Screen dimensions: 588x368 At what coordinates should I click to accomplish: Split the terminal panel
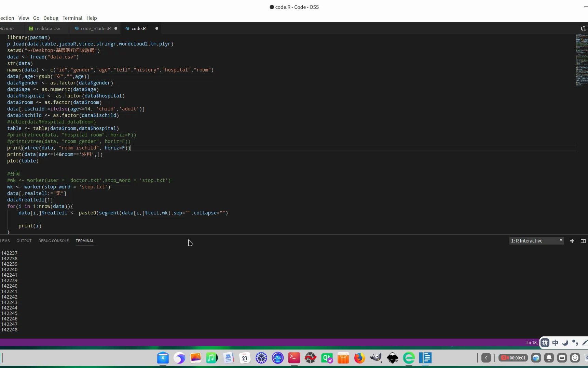point(583,241)
